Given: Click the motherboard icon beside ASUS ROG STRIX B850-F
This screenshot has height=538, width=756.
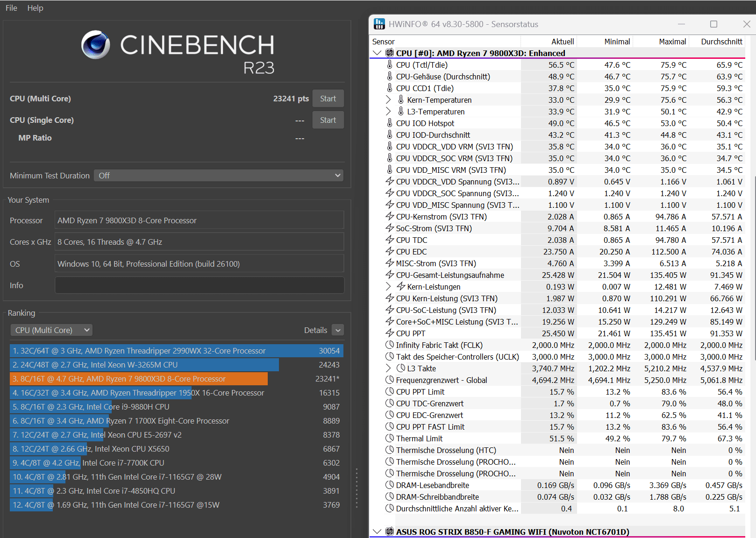Looking at the screenshot, I should 390,531.
